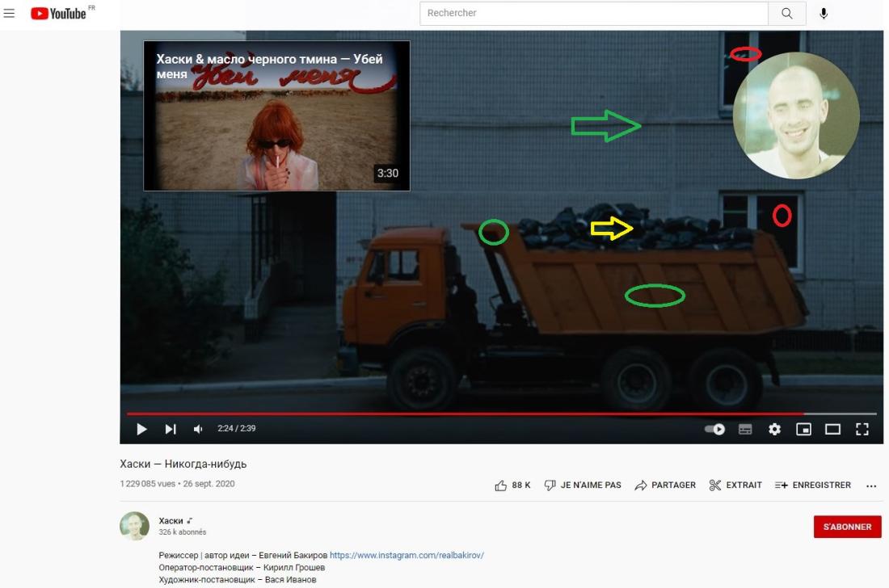Skip to the next video
This screenshot has width=889, height=588.
coord(170,429)
